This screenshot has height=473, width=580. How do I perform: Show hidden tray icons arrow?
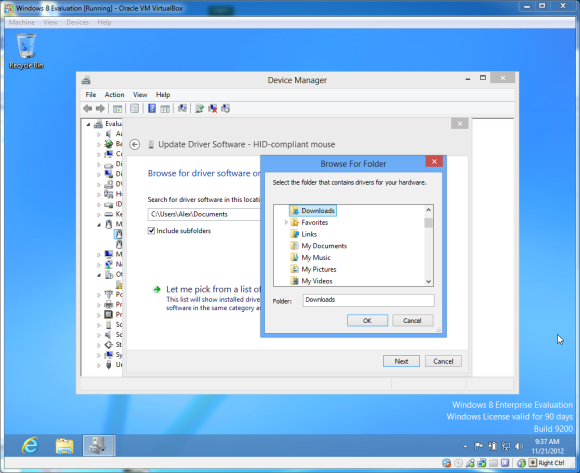[x=465, y=446]
